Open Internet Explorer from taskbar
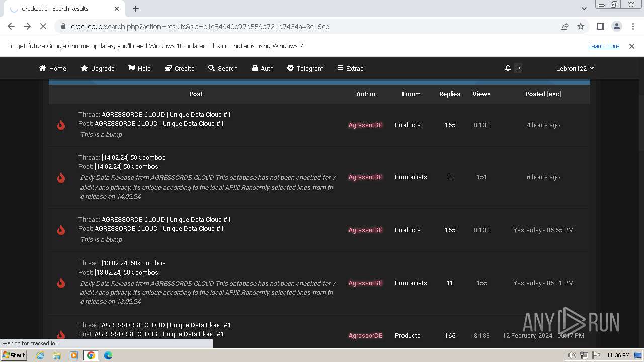This screenshot has width=644, height=362. point(40,355)
